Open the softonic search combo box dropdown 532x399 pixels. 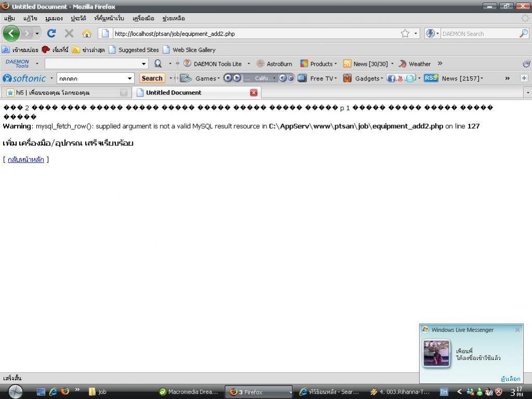(129, 78)
